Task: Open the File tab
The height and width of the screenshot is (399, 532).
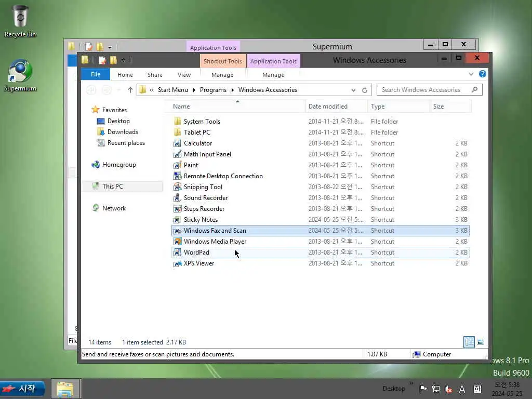Action: [96, 74]
